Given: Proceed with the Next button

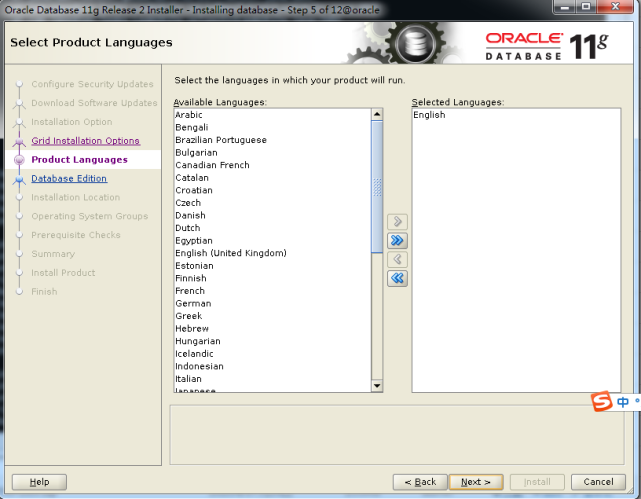Looking at the screenshot, I should (476, 482).
